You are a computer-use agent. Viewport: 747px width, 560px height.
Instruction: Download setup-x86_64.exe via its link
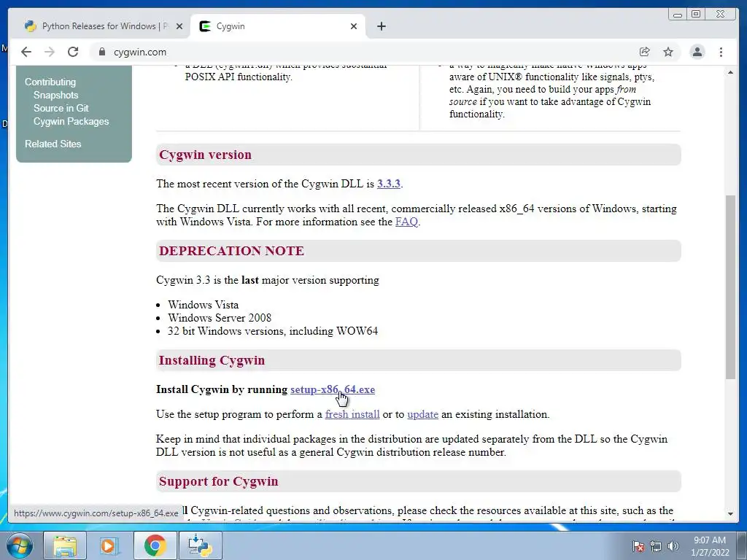tap(333, 389)
